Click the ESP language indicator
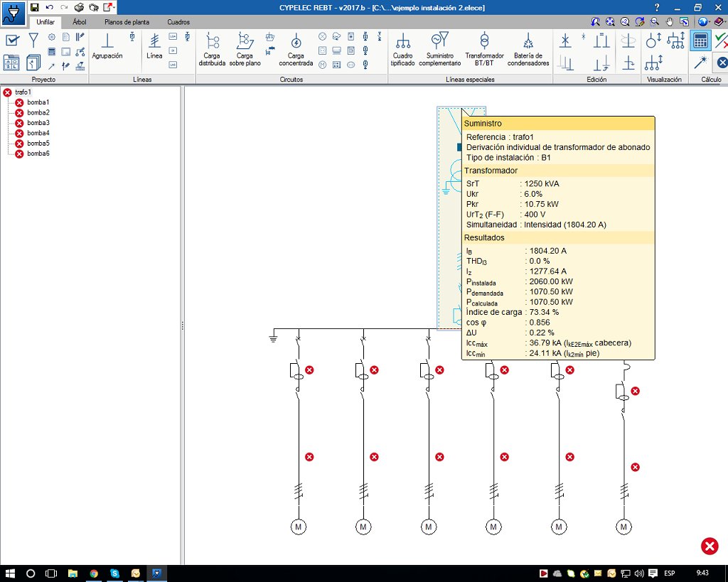728x582 pixels. tap(670, 573)
